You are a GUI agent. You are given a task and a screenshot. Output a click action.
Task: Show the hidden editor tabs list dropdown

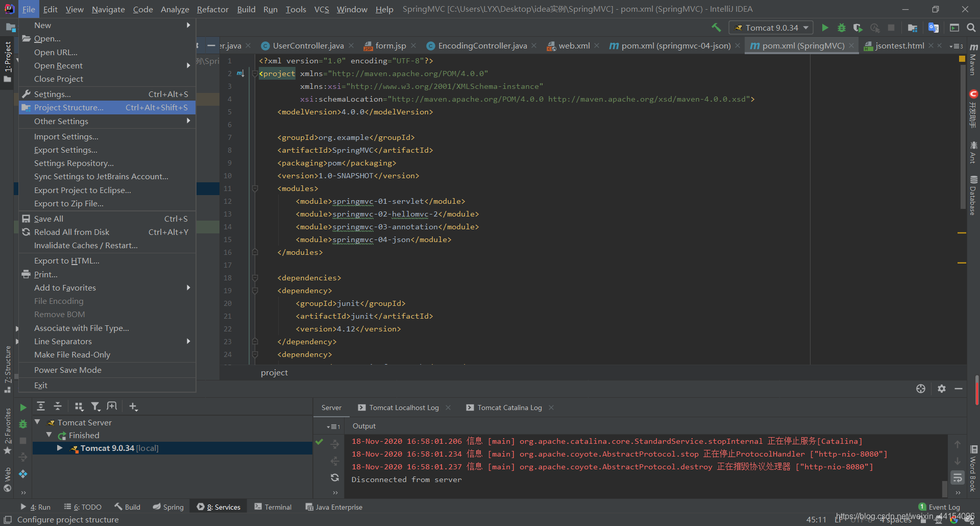point(956,46)
